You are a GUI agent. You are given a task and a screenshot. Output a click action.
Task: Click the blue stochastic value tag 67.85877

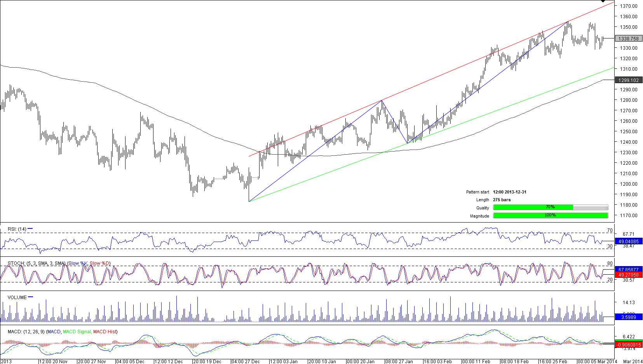(628, 269)
